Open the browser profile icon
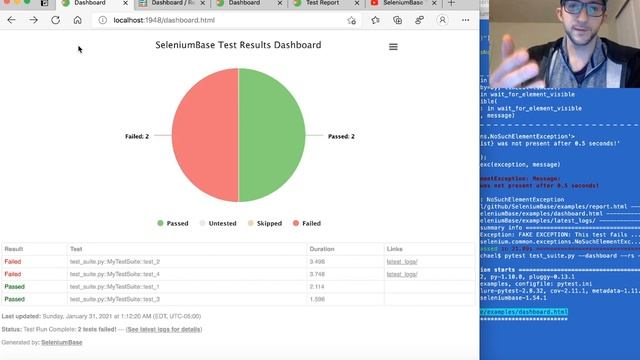 tap(442, 20)
